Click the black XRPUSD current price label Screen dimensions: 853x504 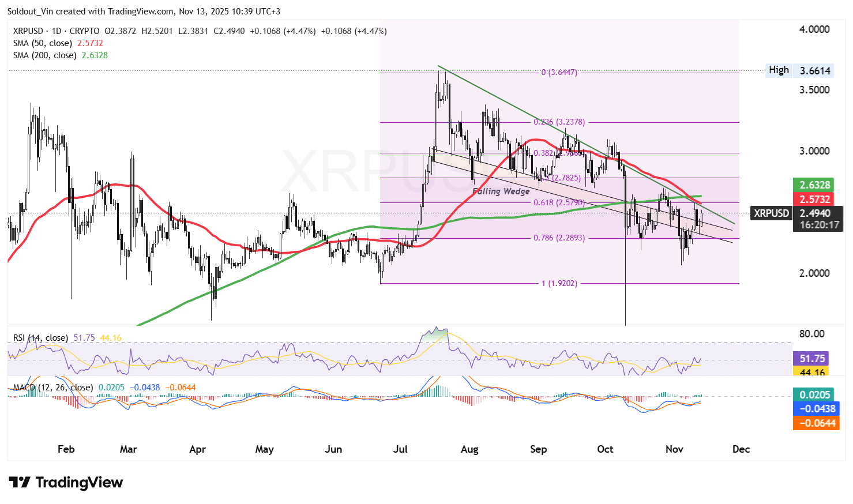pos(771,213)
